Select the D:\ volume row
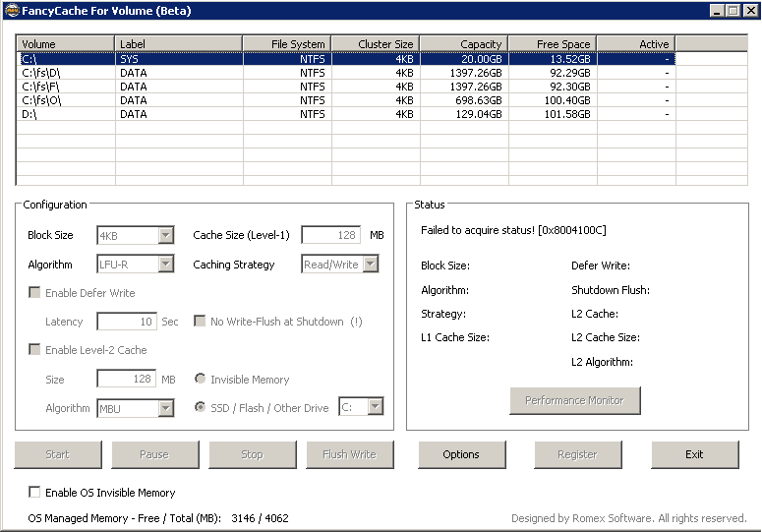The width and height of the screenshot is (762, 532). pyautogui.click(x=346, y=114)
